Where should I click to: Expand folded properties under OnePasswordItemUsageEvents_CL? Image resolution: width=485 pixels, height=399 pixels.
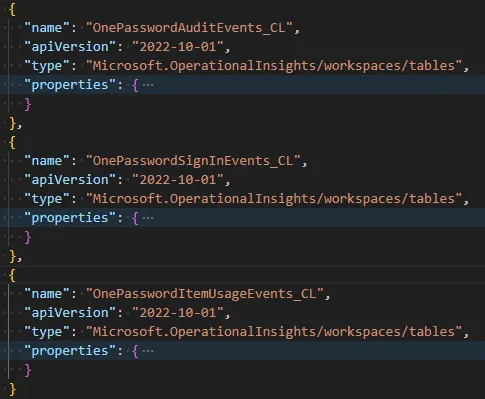[148, 351]
